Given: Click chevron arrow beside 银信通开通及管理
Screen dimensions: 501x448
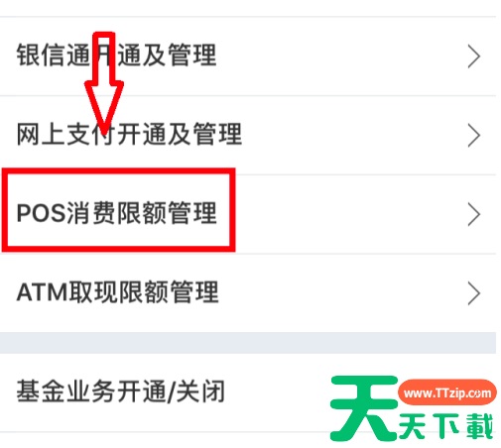Looking at the screenshot, I should point(474,56).
